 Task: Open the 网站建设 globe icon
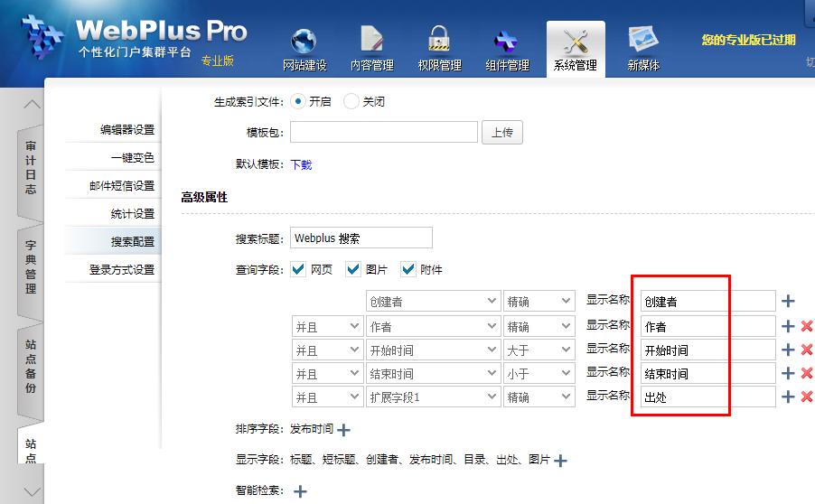(x=304, y=42)
